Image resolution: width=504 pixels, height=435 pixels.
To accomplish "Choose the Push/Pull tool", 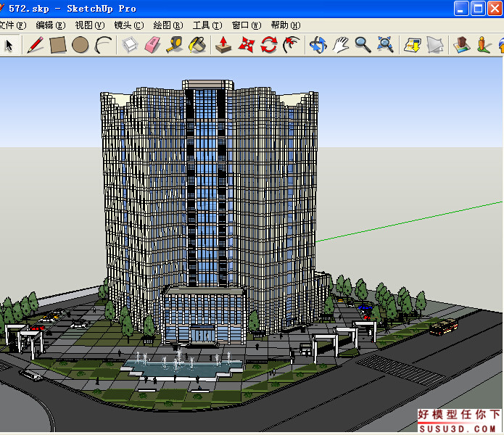I will point(223,45).
